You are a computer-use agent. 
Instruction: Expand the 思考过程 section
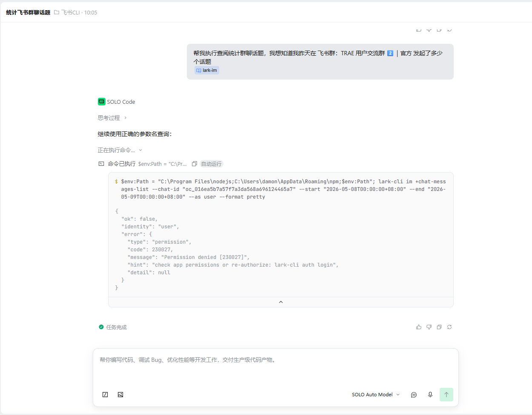112,118
